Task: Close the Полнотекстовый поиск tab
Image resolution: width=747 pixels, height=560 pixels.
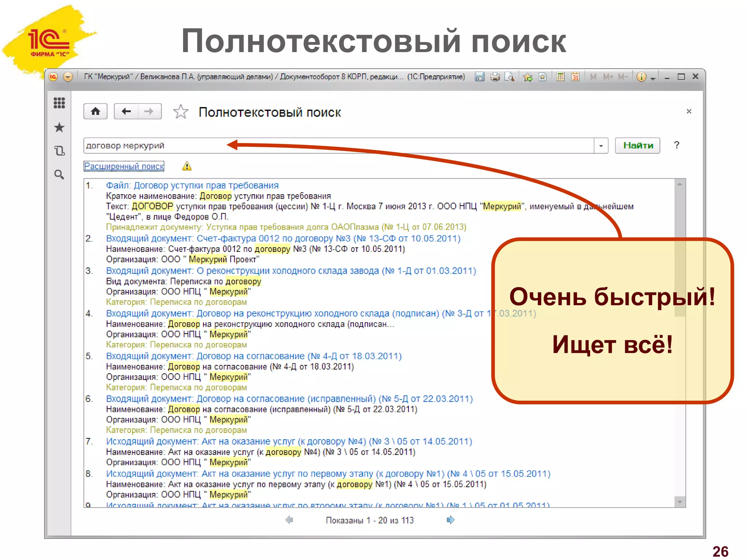Action: (689, 111)
